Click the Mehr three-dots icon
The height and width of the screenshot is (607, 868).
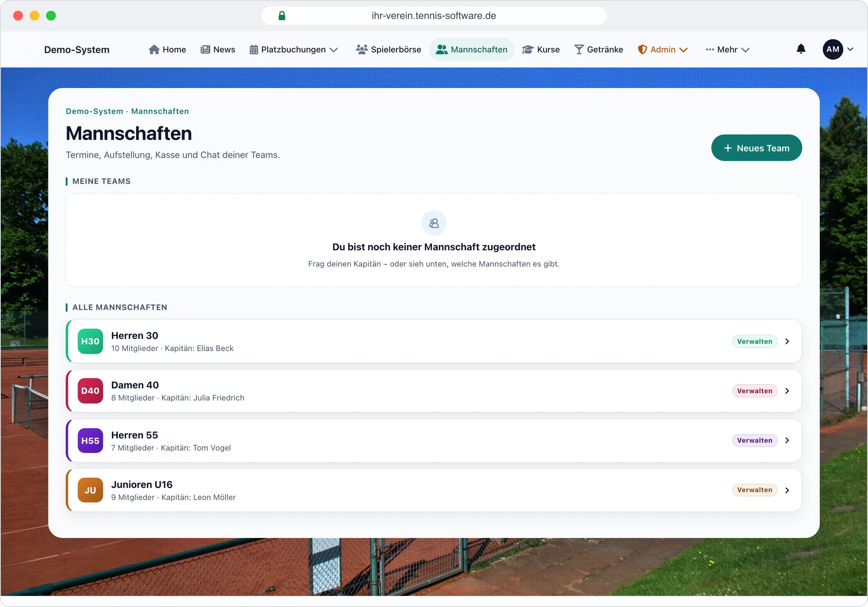(710, 50)
